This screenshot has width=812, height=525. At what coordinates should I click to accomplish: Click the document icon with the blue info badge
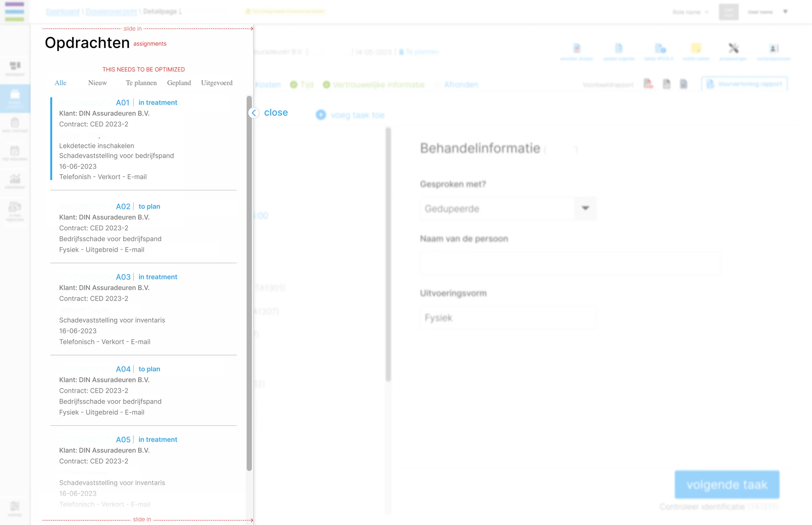[660, 48]
